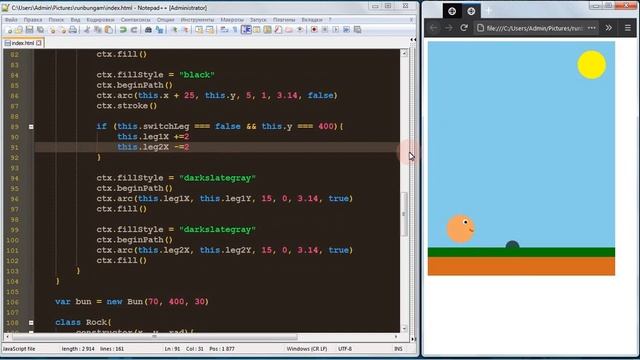Create a new file via toolbar icon
Screen dimensions: 640x360
pyautogui.click(x=9, y=29)
